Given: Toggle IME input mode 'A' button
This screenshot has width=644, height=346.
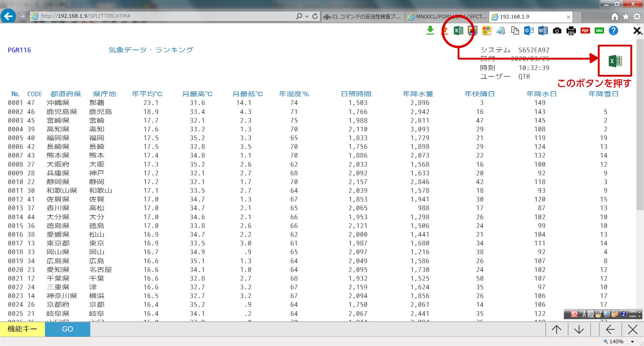Looking at the screenshot, I should pos(584,314).
